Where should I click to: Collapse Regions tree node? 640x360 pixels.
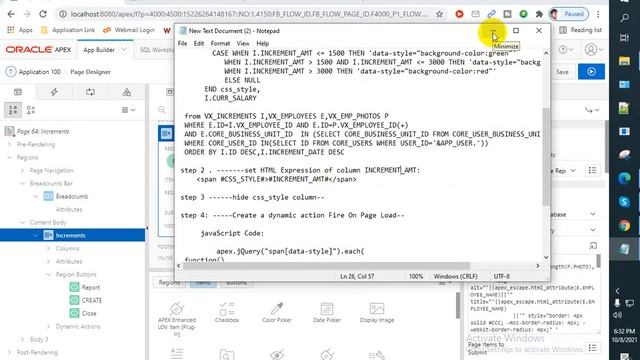(x=10, y=158)
